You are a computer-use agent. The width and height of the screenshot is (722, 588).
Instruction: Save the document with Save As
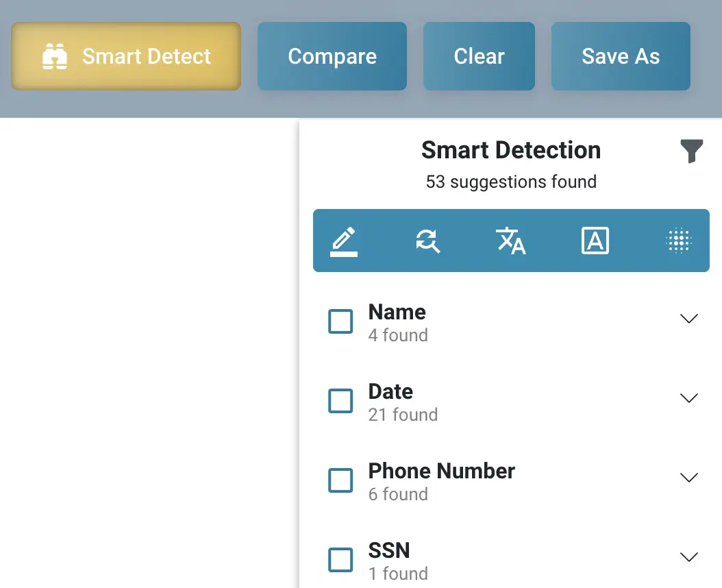pos(621,56)
